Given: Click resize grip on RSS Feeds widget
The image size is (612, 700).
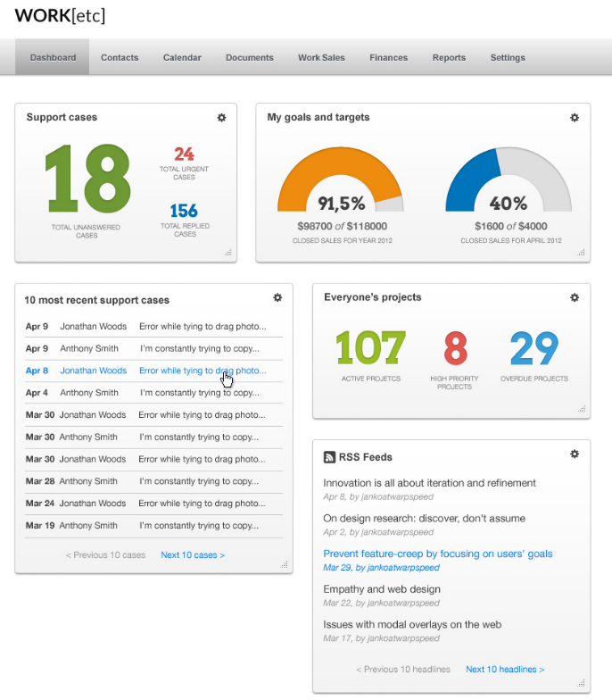Looking at the screenshot, I should coord(582,684).
